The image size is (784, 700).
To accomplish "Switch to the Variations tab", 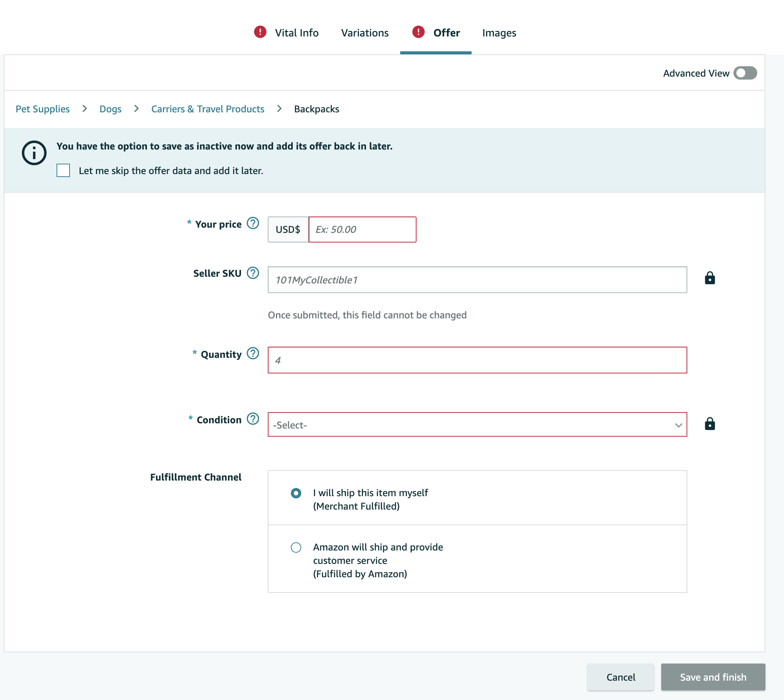I will click(x=364, y=33).
